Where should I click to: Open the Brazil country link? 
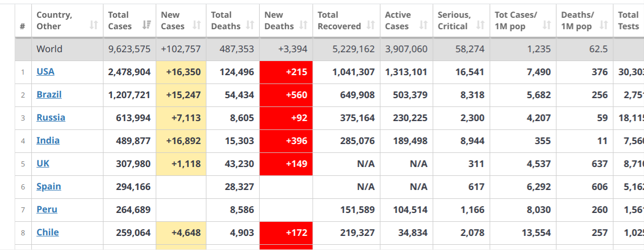pos(49,94)
